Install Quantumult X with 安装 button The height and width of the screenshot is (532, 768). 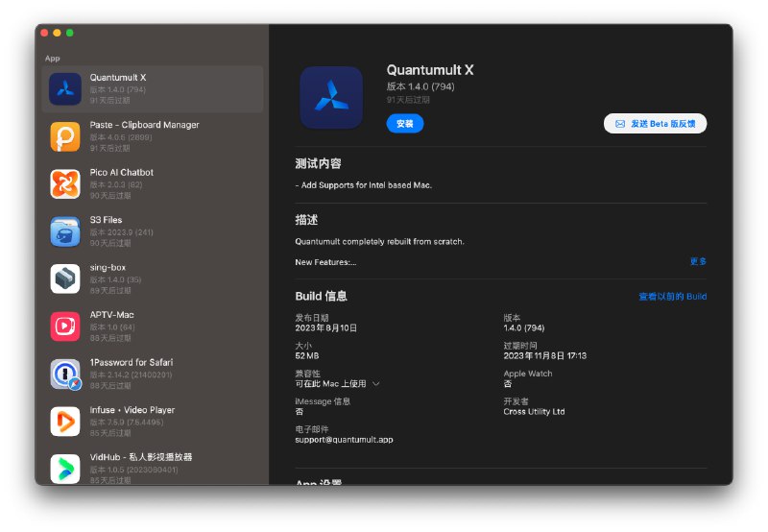point(404,124)
